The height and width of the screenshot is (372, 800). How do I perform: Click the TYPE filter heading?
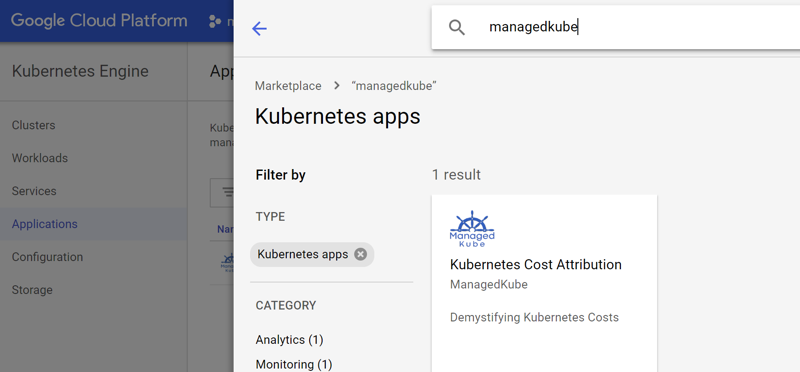tap(270, 217)
